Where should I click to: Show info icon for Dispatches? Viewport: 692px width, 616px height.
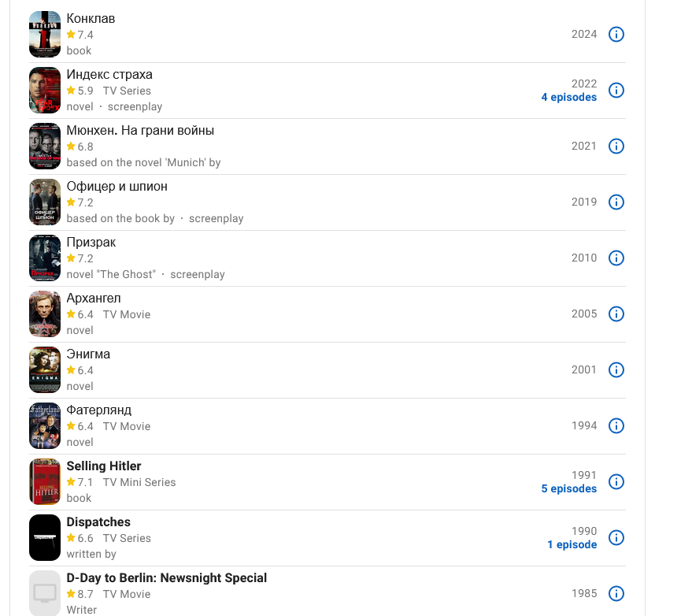(x=616, y=538)
